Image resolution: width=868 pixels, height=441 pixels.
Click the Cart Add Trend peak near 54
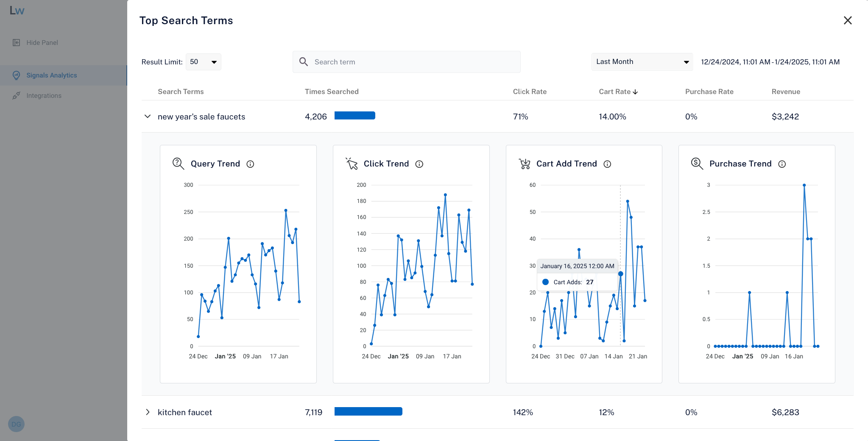click(628, 201)
